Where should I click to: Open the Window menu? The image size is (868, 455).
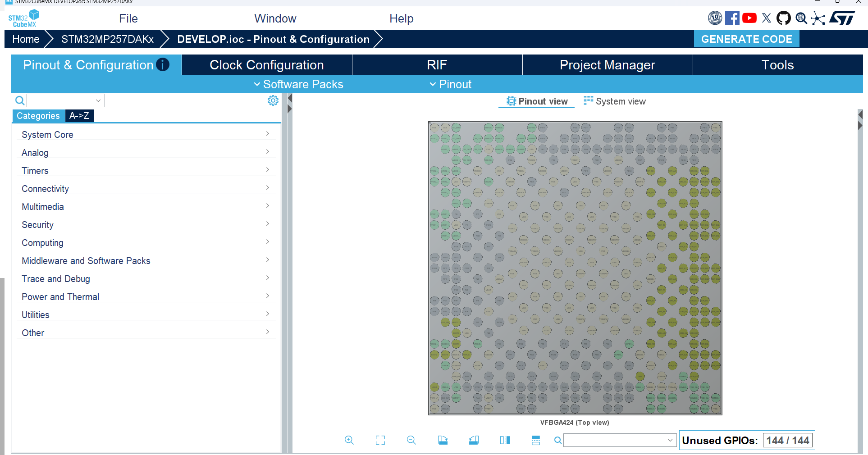click(x=275, y=18)
